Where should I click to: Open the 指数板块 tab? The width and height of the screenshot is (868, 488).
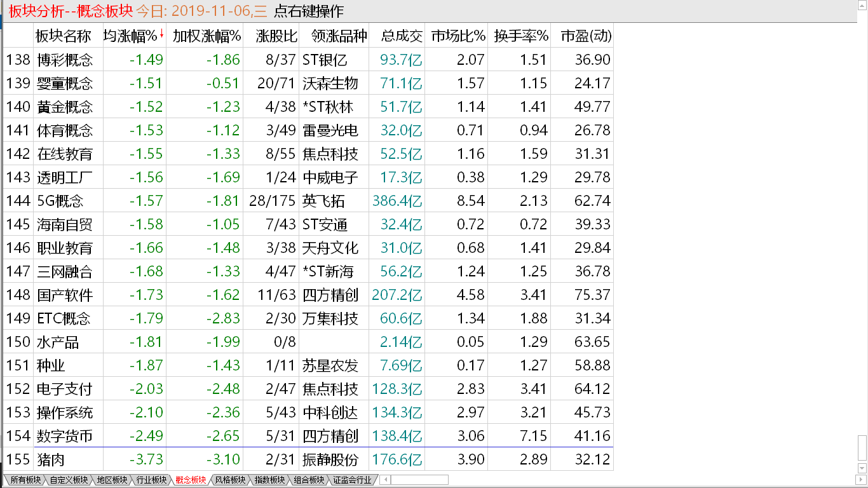coord(269,480)
